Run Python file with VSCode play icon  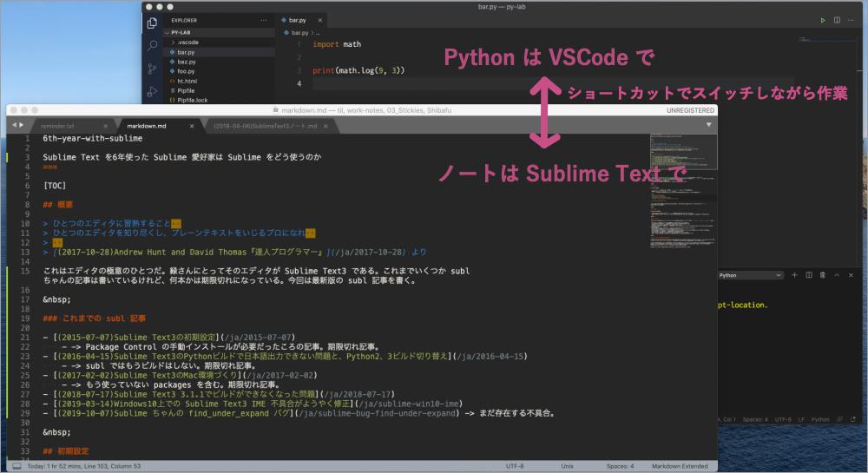point(823,21)
